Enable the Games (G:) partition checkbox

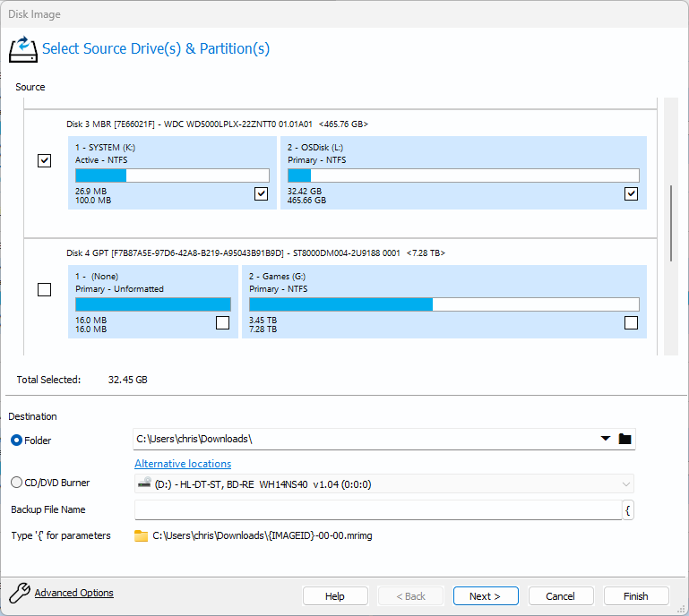pos(631,323)
